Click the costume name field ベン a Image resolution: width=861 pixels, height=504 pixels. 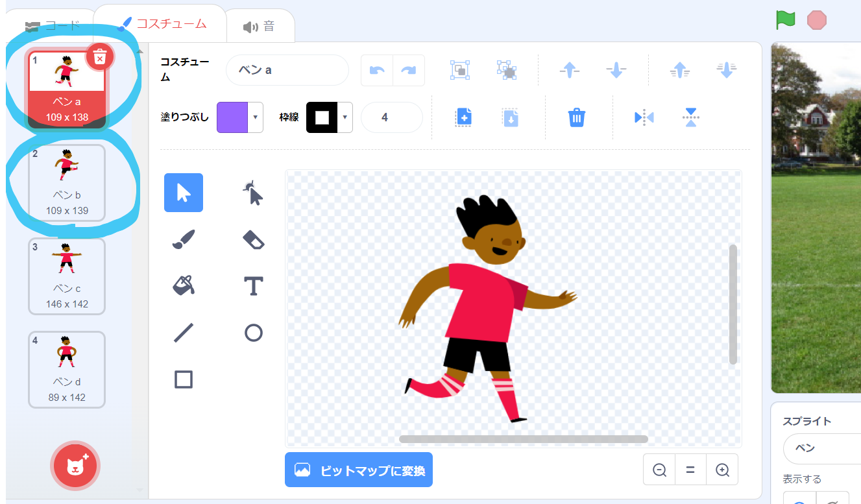(x=287, y=70)
